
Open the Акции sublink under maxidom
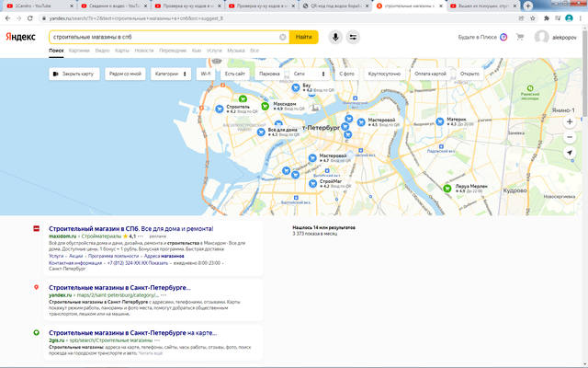tap(75, 256)
